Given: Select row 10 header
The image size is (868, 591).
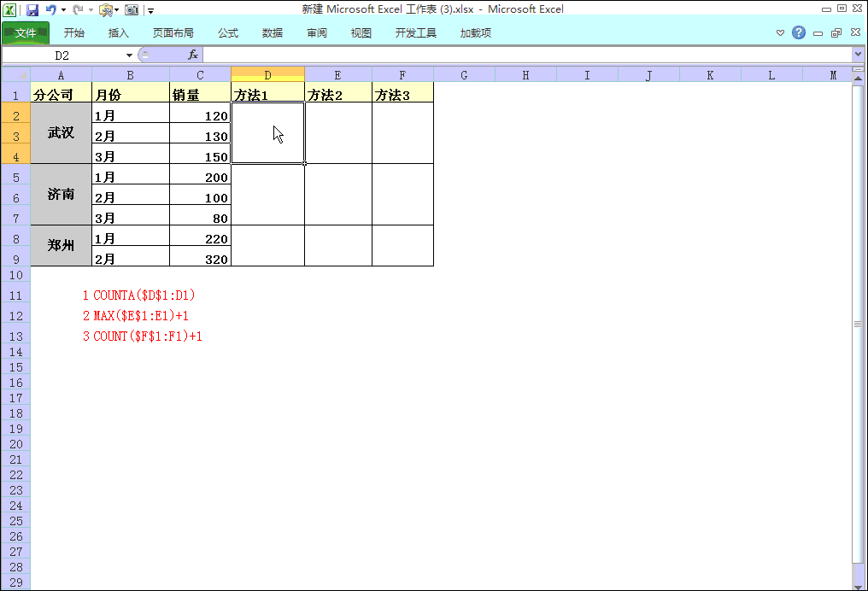Looking at the screenshot, I should click(x=16, y=275).
